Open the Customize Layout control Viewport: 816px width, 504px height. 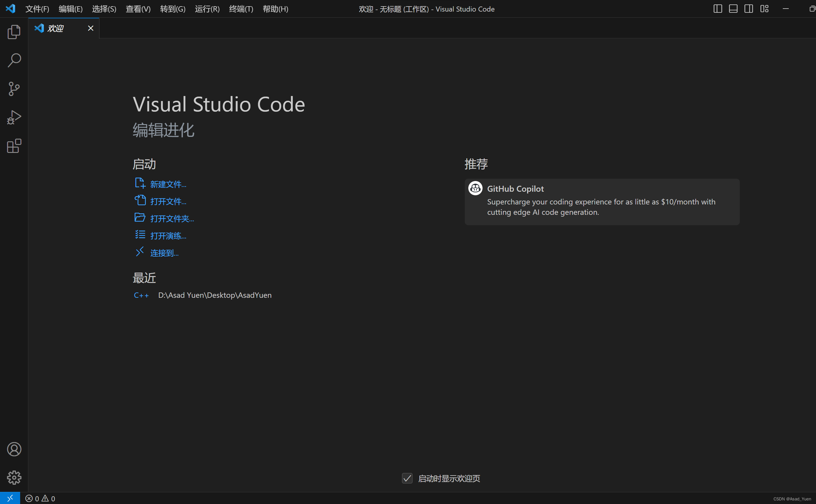click(x=764, y=9)
